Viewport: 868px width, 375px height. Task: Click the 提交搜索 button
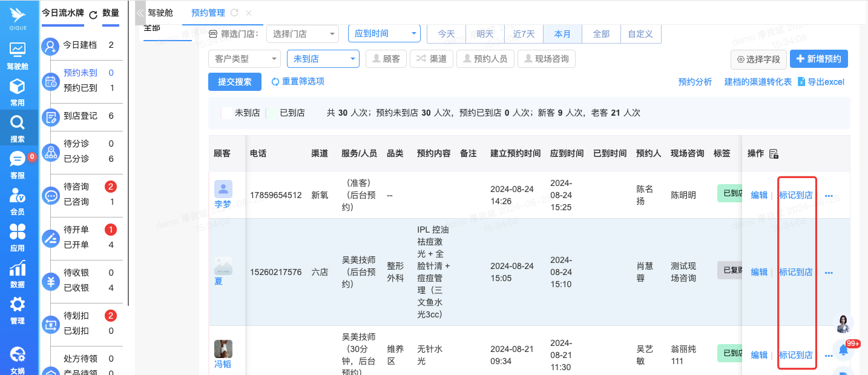pyautogui.click(x=234, y=82)
